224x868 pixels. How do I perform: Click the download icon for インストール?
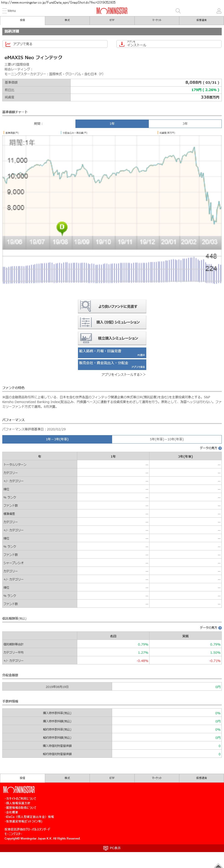click(x=122, y=44)
